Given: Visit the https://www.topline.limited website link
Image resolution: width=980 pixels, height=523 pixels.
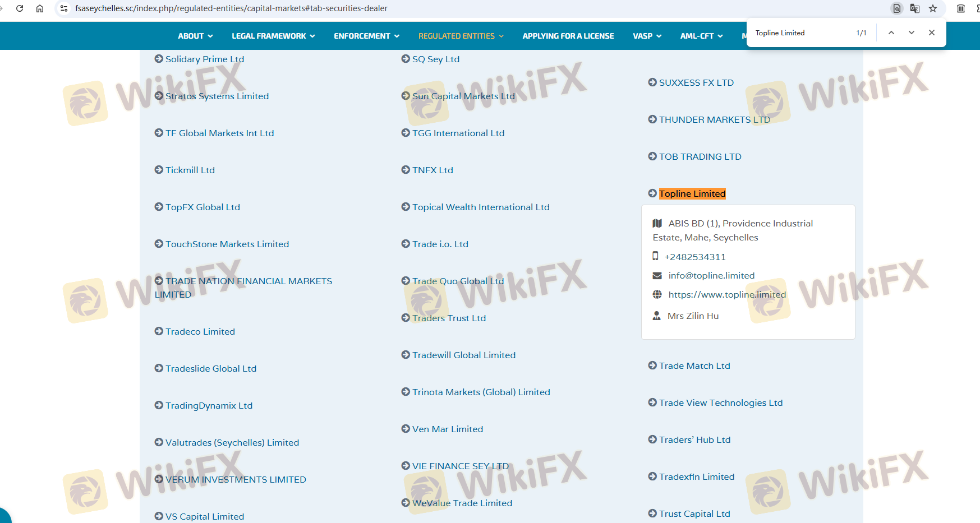Looking at the screenshot, I should click(x=727, y=294).
